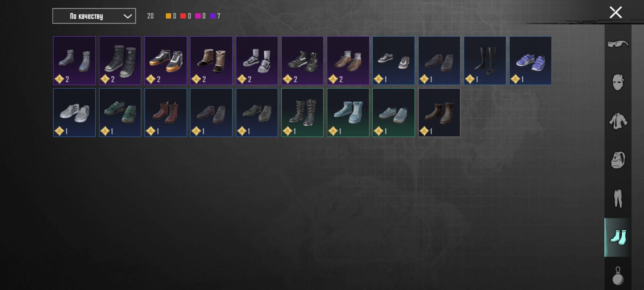
Task: Close the inventory with the X
Action: click(x=616, y=13)
